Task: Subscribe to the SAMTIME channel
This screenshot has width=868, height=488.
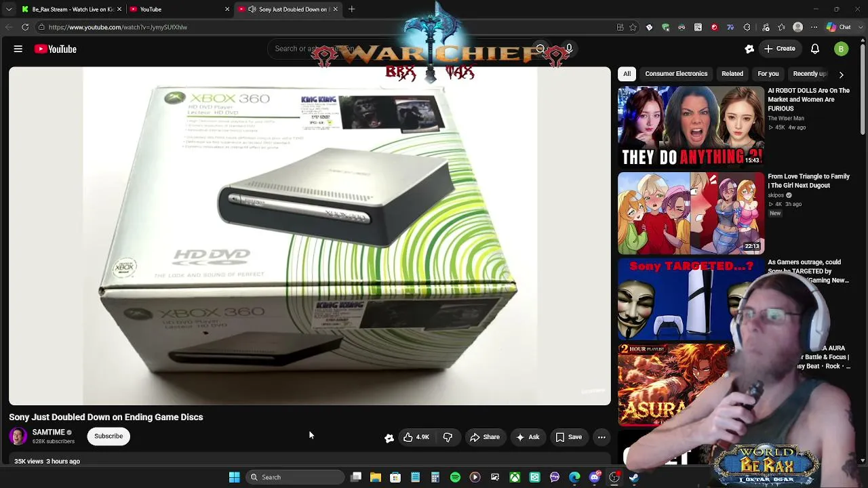Action: [108, 436]
